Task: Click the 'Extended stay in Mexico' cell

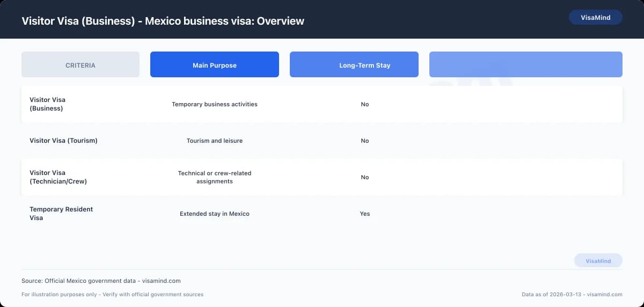Action: pos(215,214)
